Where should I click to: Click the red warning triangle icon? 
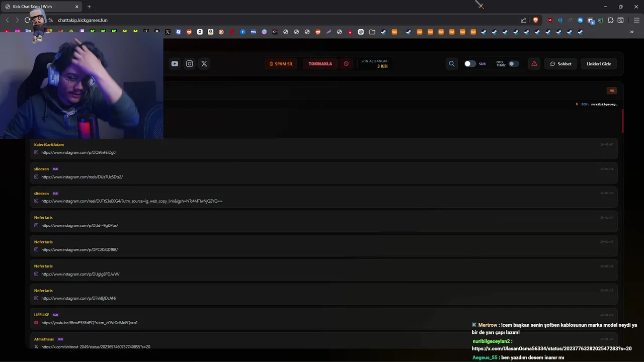[534, 64]
